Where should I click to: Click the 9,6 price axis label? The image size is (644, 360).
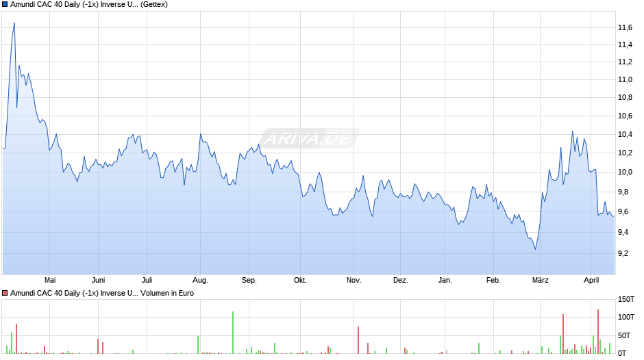(x=623, y=211)
